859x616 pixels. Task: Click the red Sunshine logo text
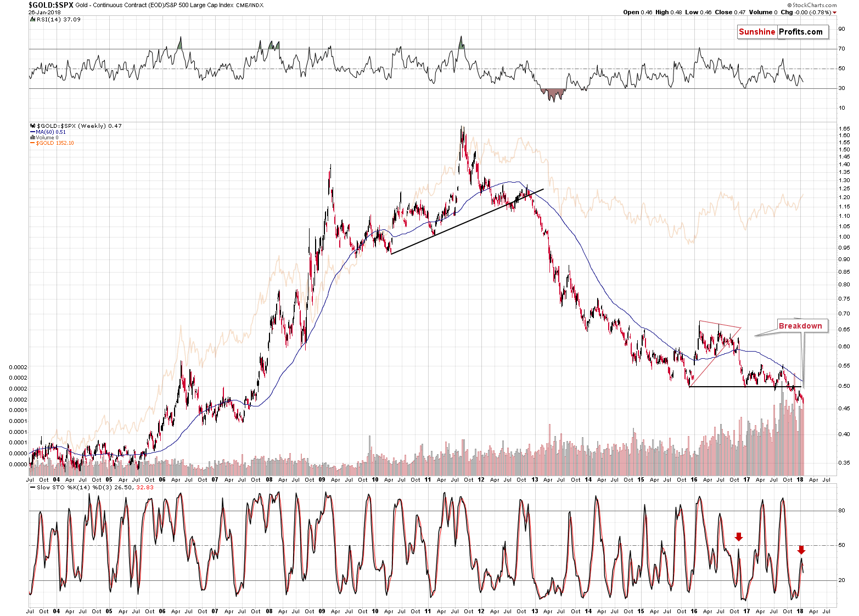point(757,32)
